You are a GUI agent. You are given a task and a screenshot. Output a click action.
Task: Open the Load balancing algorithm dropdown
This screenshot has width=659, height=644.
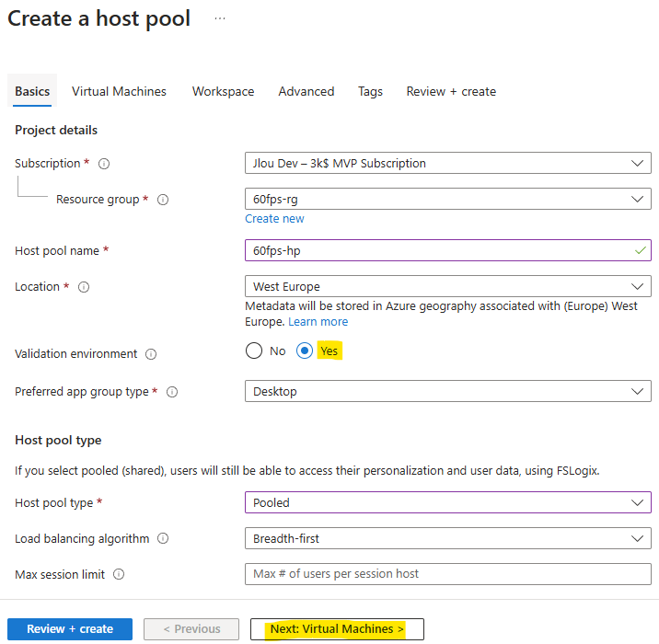[448, 538]
